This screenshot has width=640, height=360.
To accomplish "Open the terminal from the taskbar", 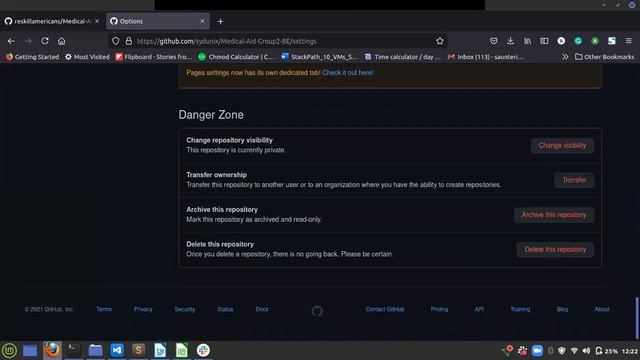I will click(x=73, y=350).
